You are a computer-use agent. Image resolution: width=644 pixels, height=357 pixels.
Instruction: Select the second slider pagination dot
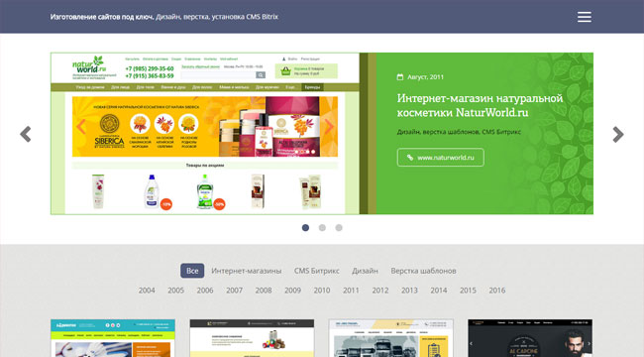click(x=322, y=227)
